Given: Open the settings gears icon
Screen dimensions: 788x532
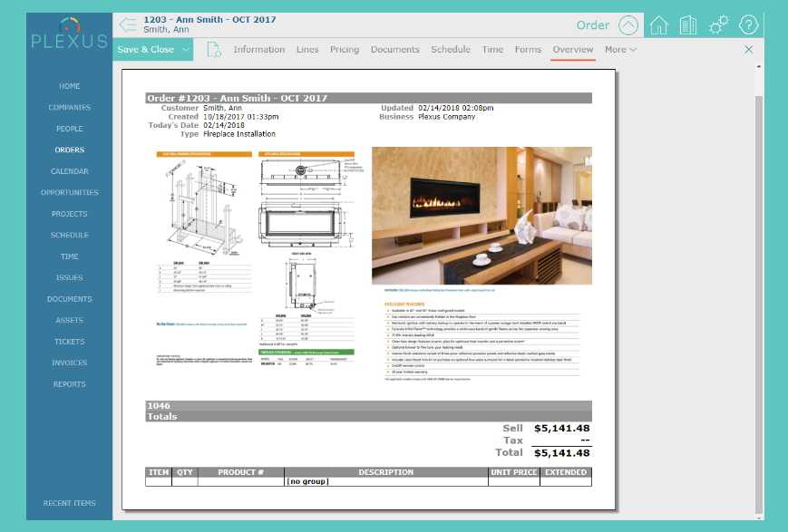Looking at the screenshot, I should [x=719, y=24].
